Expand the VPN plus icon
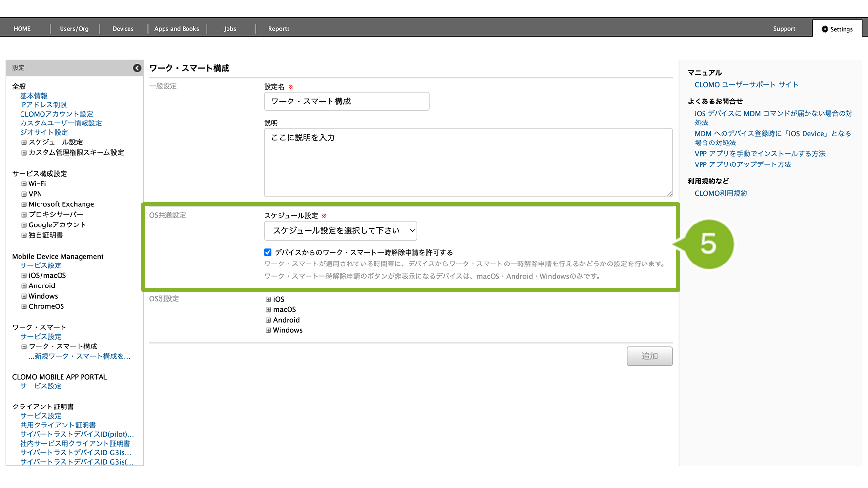Screen dimensions: 868x488 pyautogui.click(x=24, y=194)
